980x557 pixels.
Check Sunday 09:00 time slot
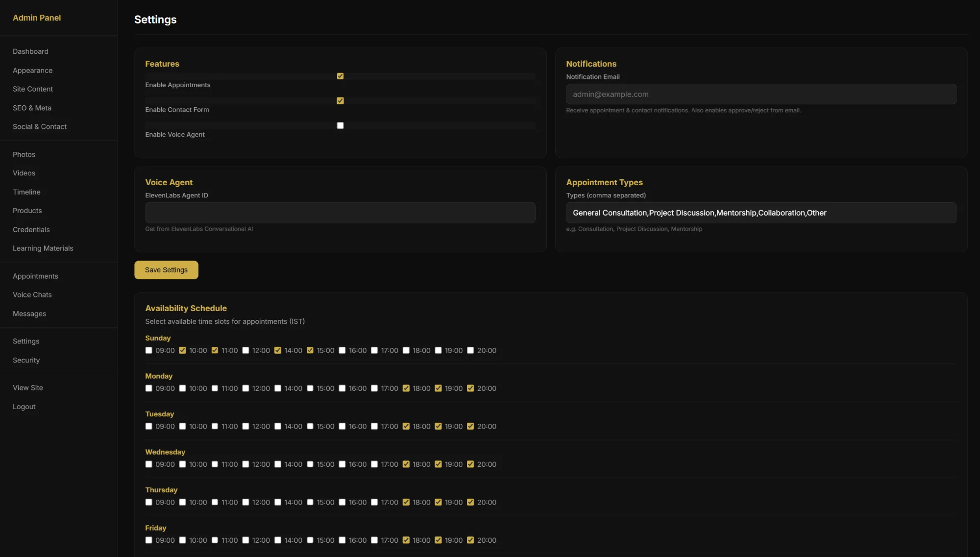148,350
